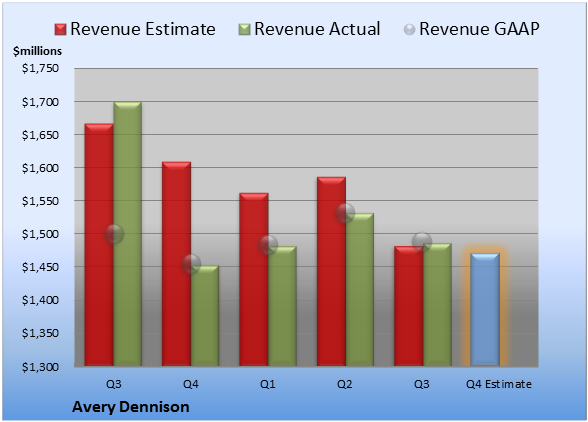Select the green Q1 revenue actual bar
Screen dimensions: 588x422
[282, 306]
